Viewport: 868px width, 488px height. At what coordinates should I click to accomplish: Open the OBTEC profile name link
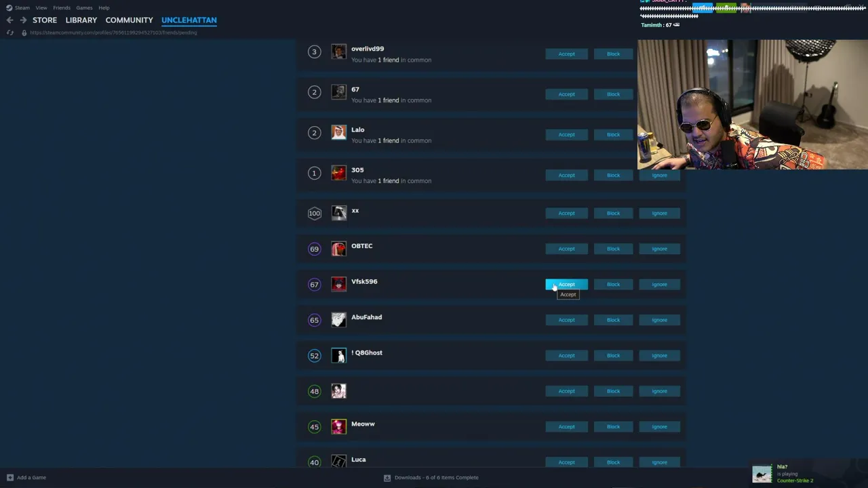361,246
